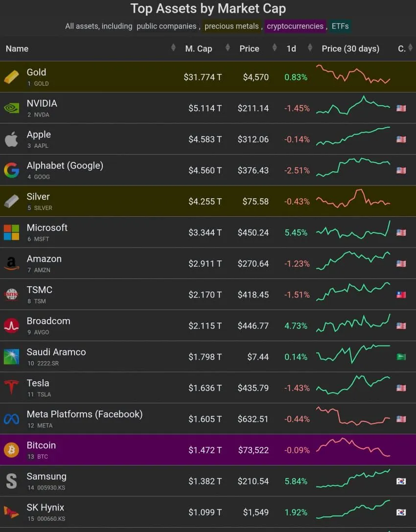Screen dimensions: 416x532
Task: Click the Taiwan flag in TSMC row
Action: click(401, 295)
